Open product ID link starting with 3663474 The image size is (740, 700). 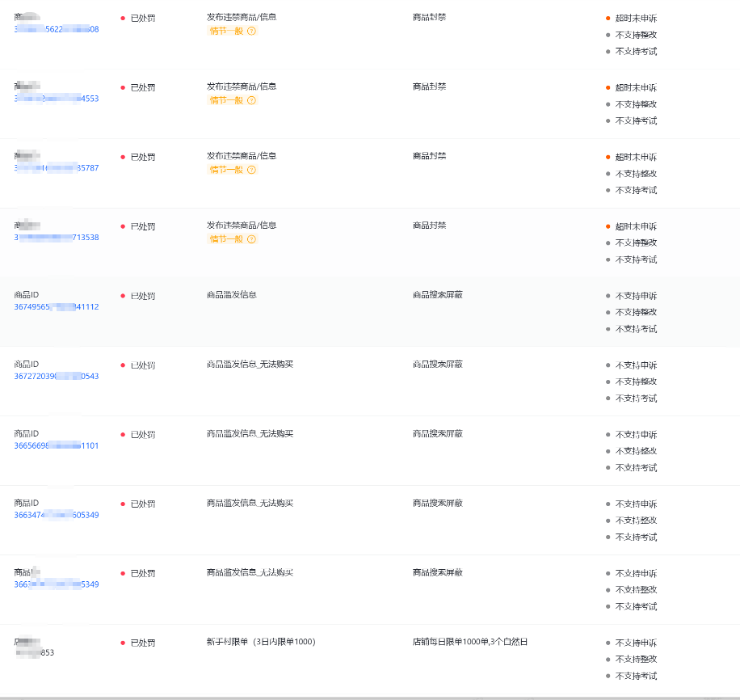tap(57, 516)
